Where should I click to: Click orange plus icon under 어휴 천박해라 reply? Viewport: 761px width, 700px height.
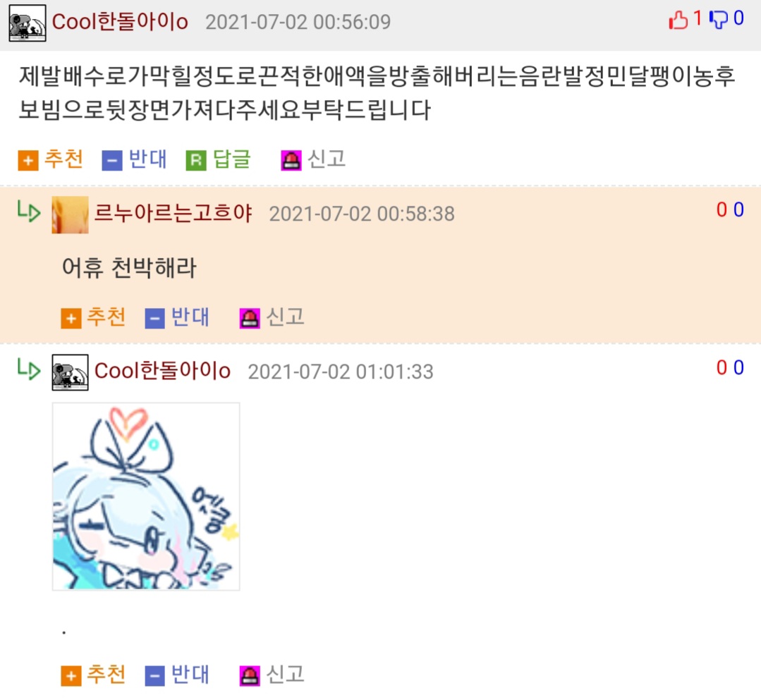(x=71, y=319)
